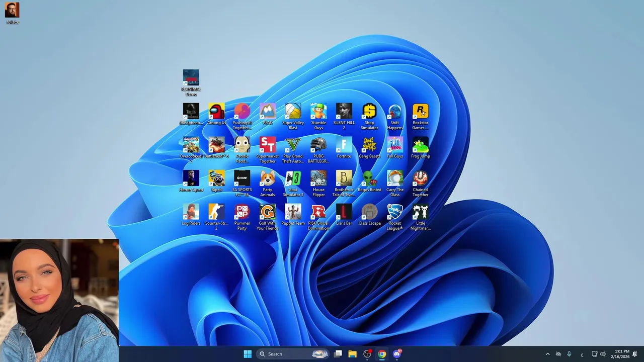
Task: Click the taskbar Search box
Action: (x=293, y=354)
